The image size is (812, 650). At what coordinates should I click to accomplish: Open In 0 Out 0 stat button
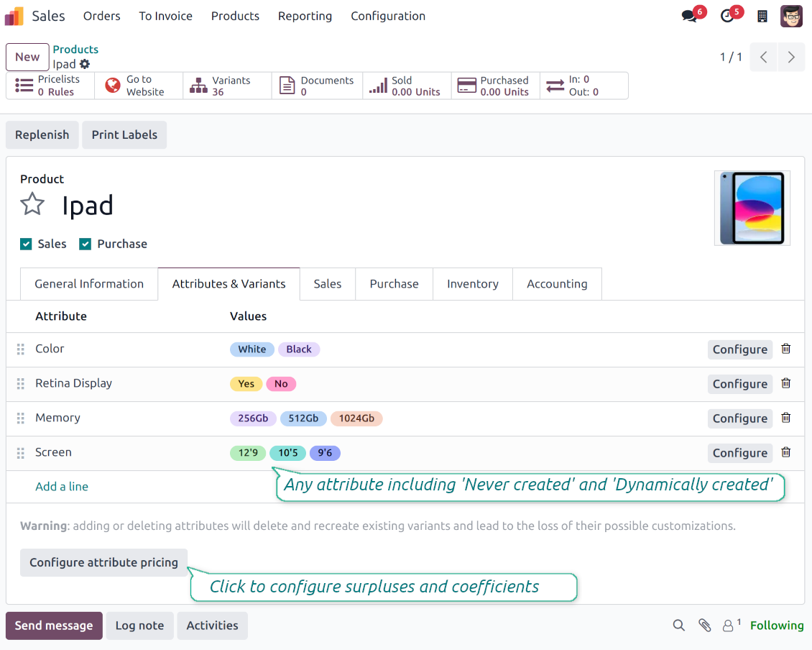point(584,86)
